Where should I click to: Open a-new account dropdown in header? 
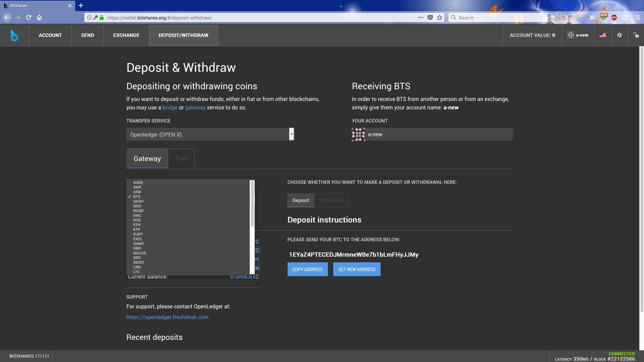(x=578, y=35)
